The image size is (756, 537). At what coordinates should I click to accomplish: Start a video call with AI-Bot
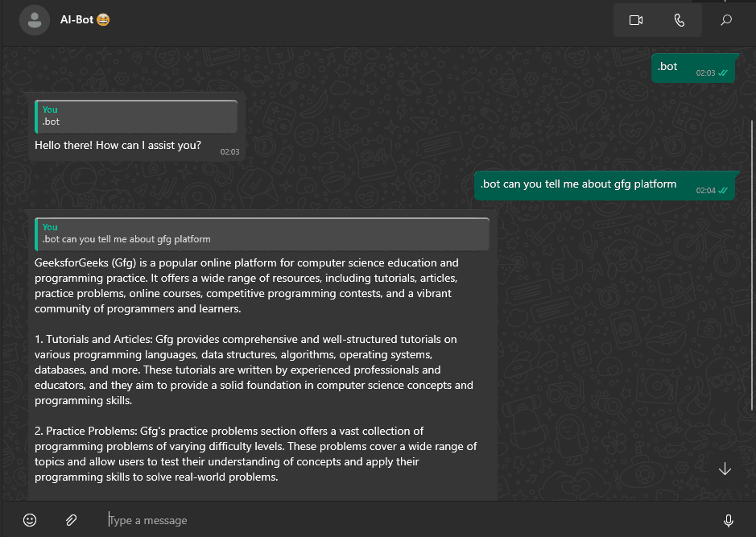(x=636, y=20)
